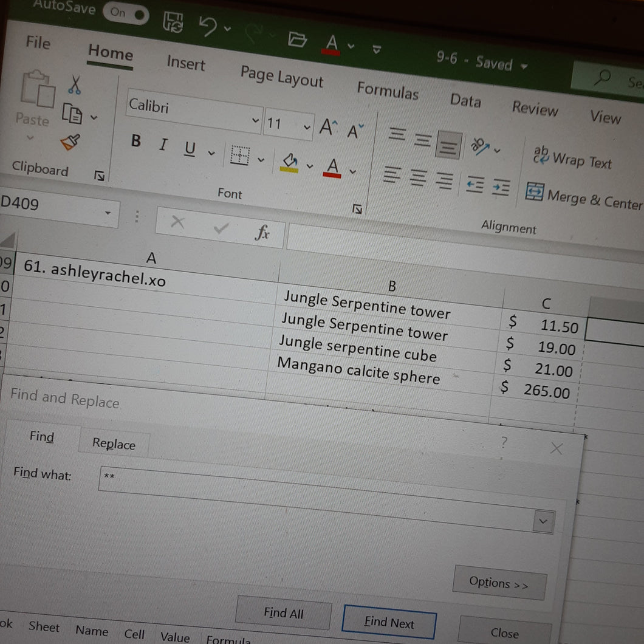Click the Borders grid icon
Viewport: 644px width, 644px height.
[x=240, y=156]
